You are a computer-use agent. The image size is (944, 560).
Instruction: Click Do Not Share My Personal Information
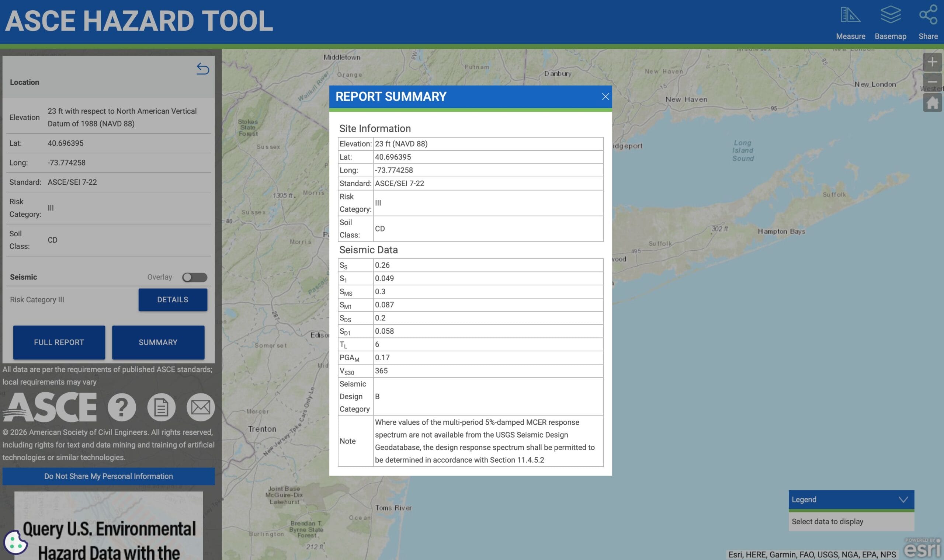point(108,476)
